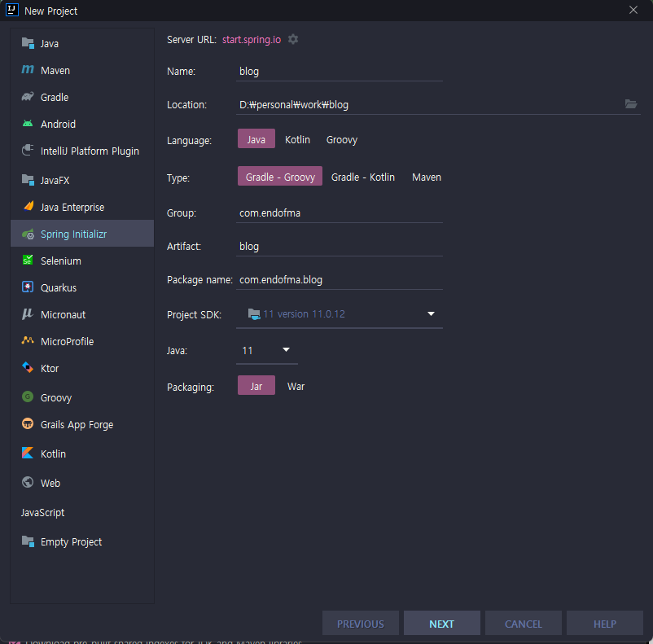The image size is (653, 644).
Task: Click the PREVIOUS button
Action: 361,623
